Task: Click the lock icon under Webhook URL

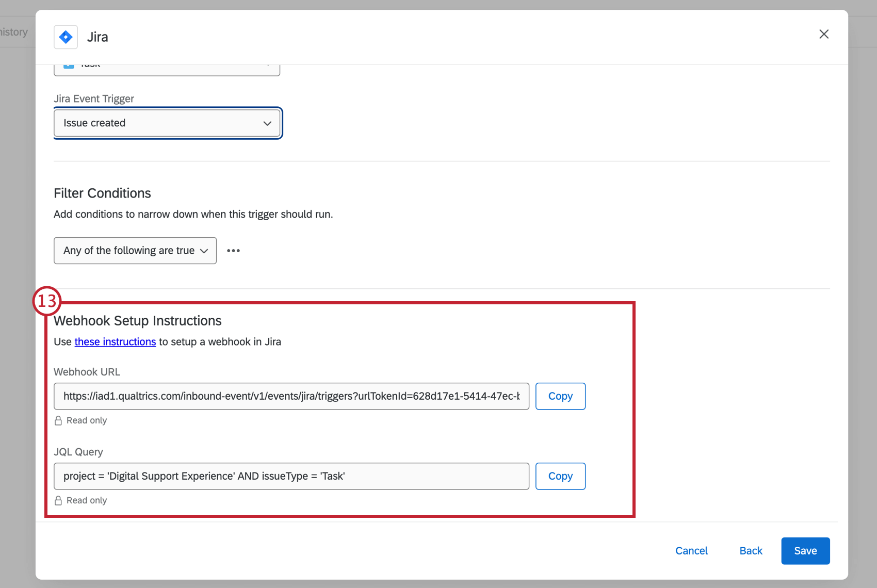Action: coord(58,420)
